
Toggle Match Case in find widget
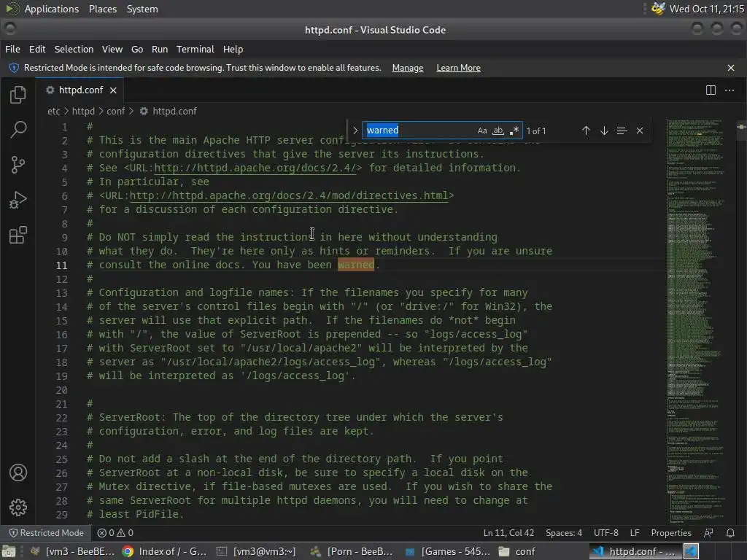(x=482, y=131)
